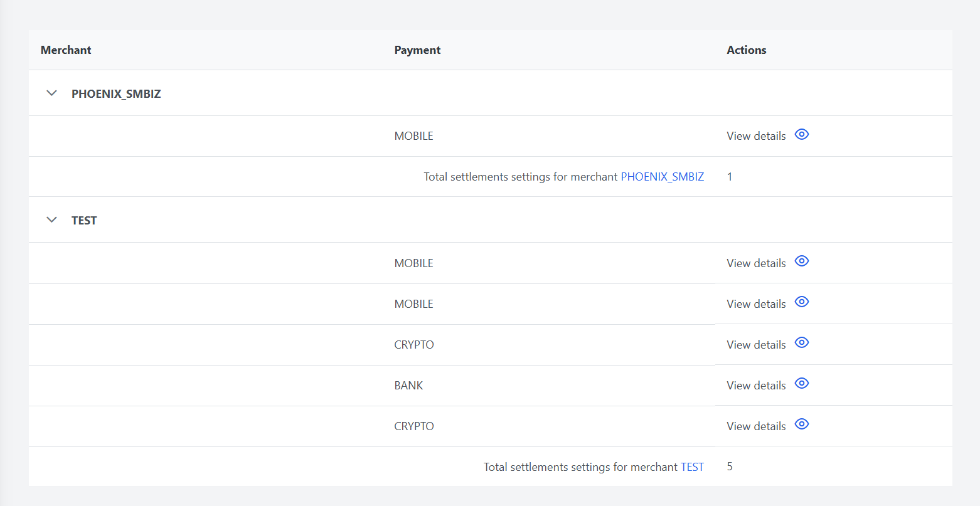Viewport: 980px width, 506px height.
Task: Collapse the TEST merchant group chevron
Action: [x=52, y=220]
